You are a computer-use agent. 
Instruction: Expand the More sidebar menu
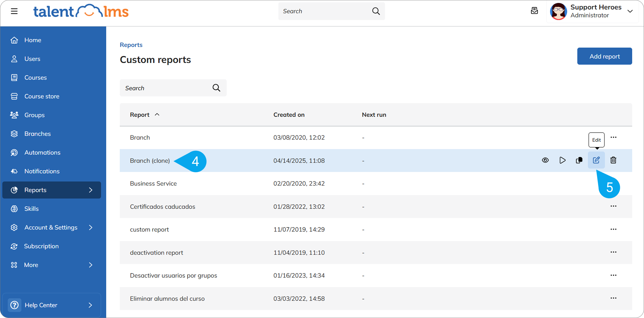coord(91,265)
